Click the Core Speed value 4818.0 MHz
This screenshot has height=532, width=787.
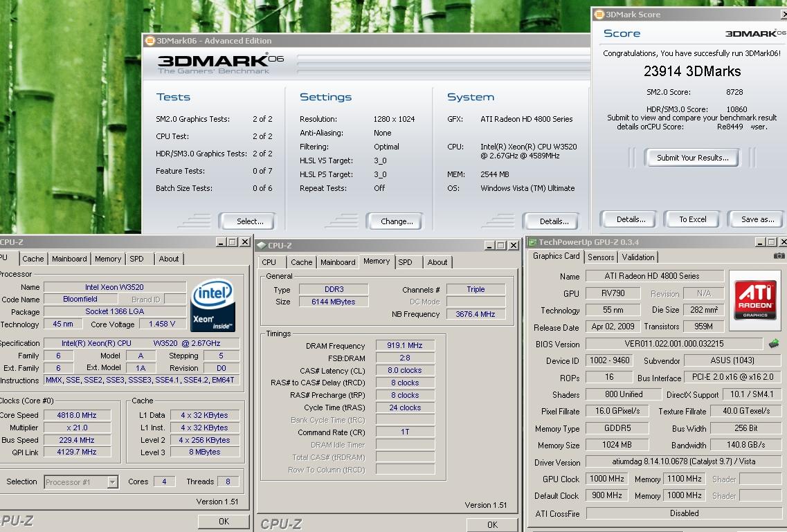[x=77, y=415]
